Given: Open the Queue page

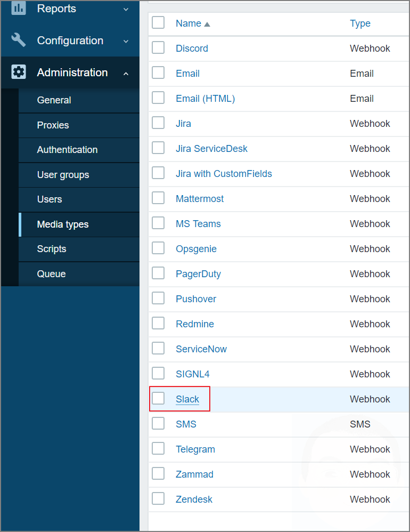Looking at the screenshot, I should (51, 273).
